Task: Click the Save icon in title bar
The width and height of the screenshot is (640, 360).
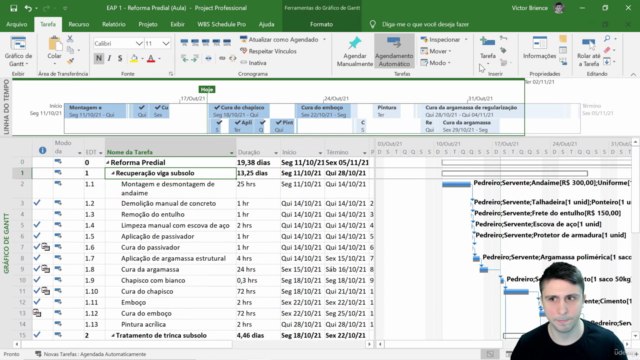Action: pos(13,8)
